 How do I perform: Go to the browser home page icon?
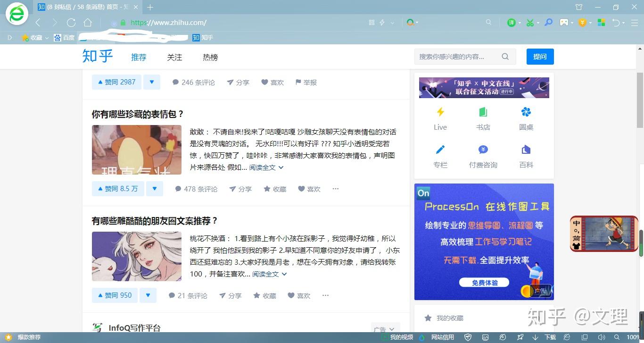click(88, 23)
